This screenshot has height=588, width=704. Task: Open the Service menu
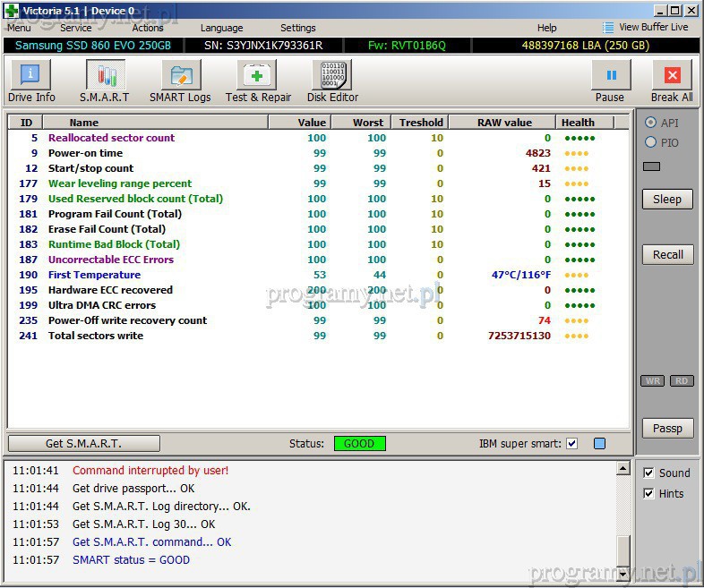(76, 28)
